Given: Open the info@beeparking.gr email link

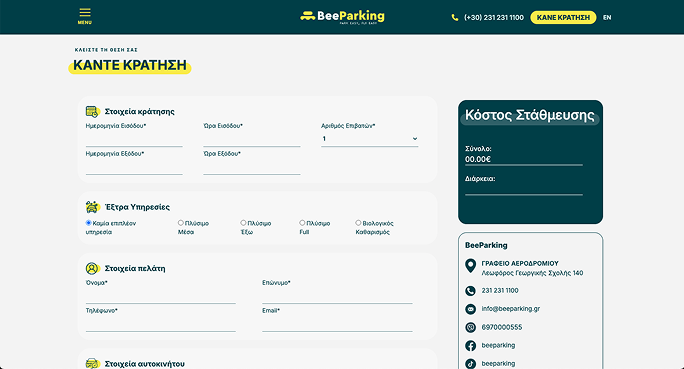Looking at the screenshot, I should point(510,308).
